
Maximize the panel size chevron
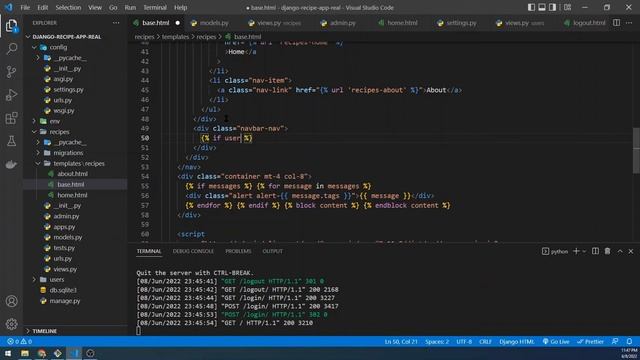coord(620,251)
